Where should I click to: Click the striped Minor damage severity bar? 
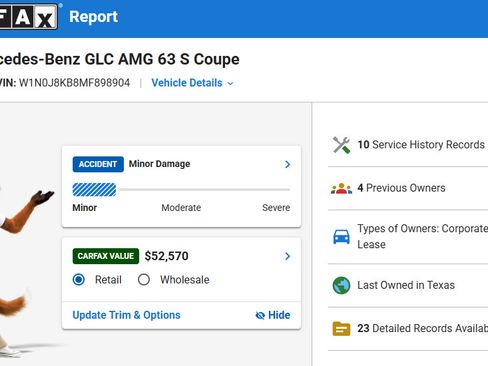[x=94, y=190]
